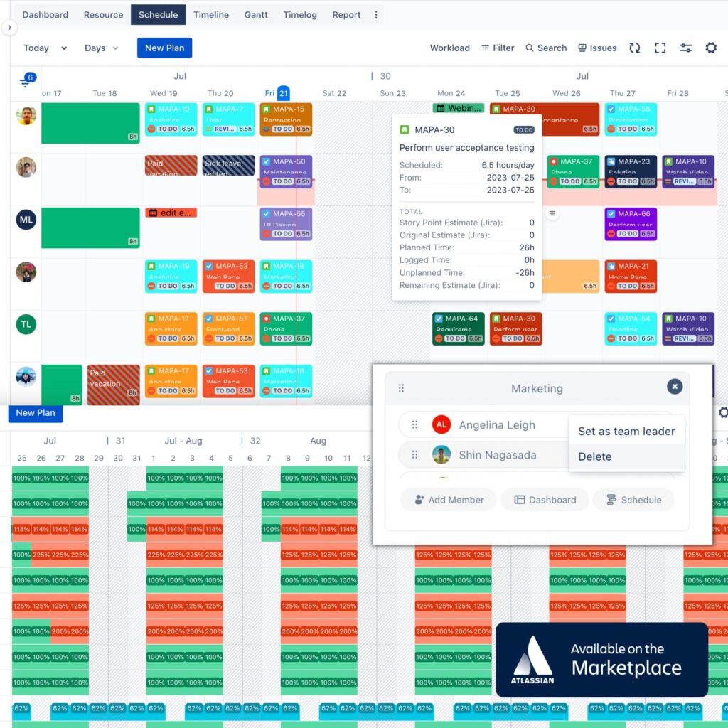Click Delete in the member context menu
Image resolution: width=728 pixels, height=728 pixels.
[x=594, y=456]
